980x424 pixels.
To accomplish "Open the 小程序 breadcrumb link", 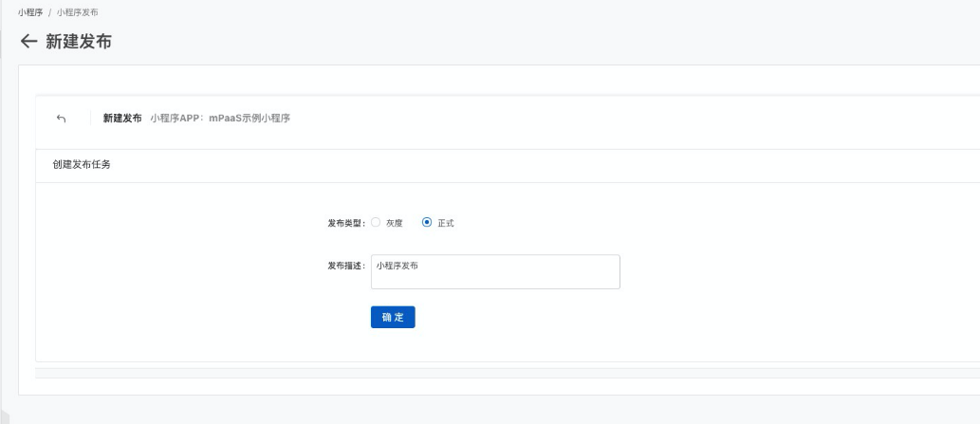I will click(x=30, y=12).
